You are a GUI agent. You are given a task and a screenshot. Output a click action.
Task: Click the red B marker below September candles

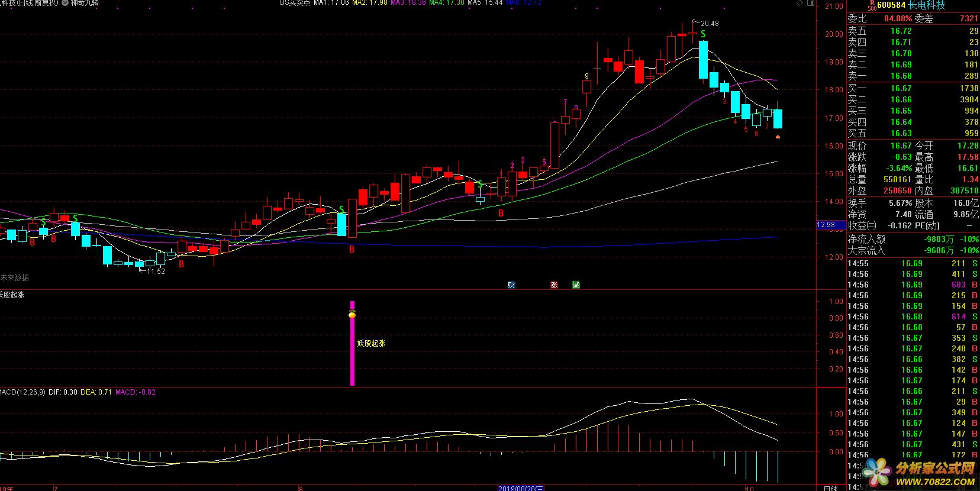pyautogui.click(x=501, y=214)
